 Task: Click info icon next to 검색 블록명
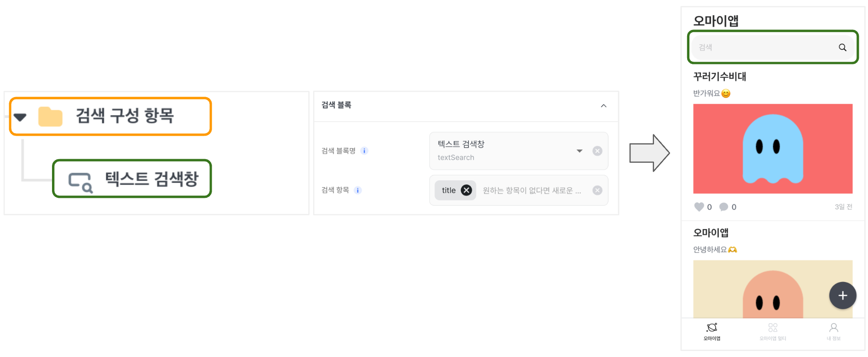(364, 151)
